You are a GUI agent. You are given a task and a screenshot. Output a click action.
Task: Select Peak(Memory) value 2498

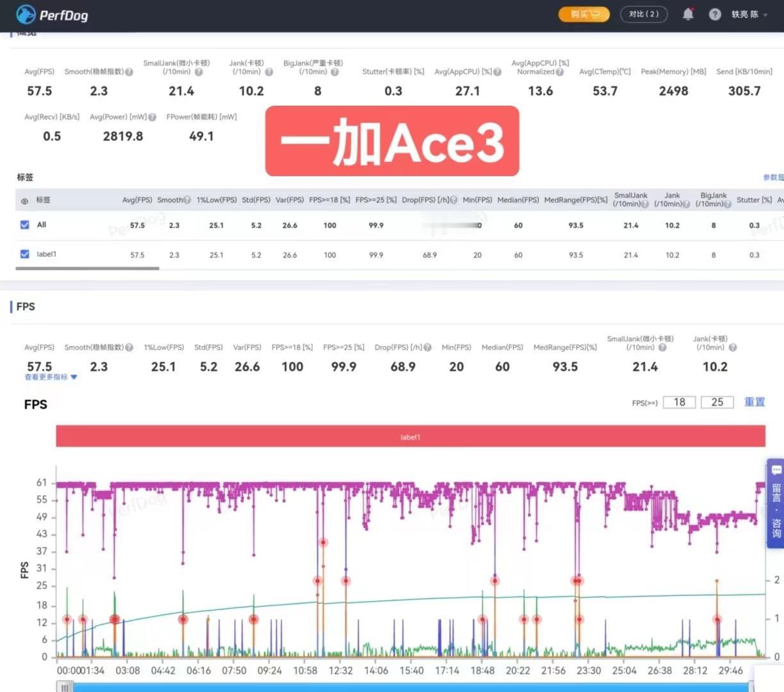coord(673,91)
